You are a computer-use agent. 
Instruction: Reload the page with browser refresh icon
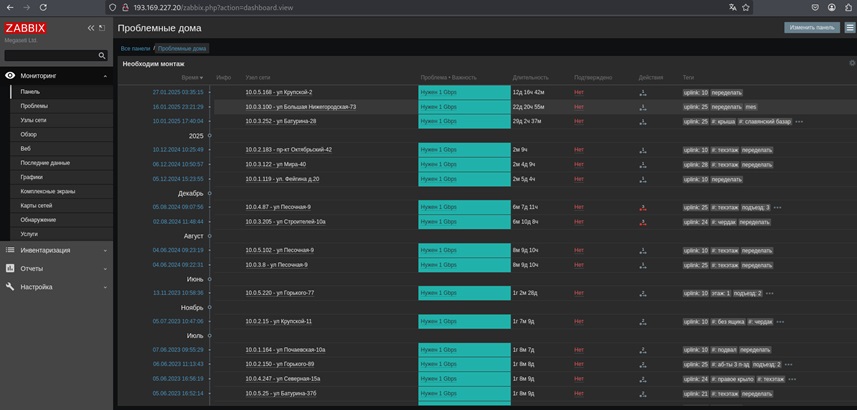coord(43,7)
